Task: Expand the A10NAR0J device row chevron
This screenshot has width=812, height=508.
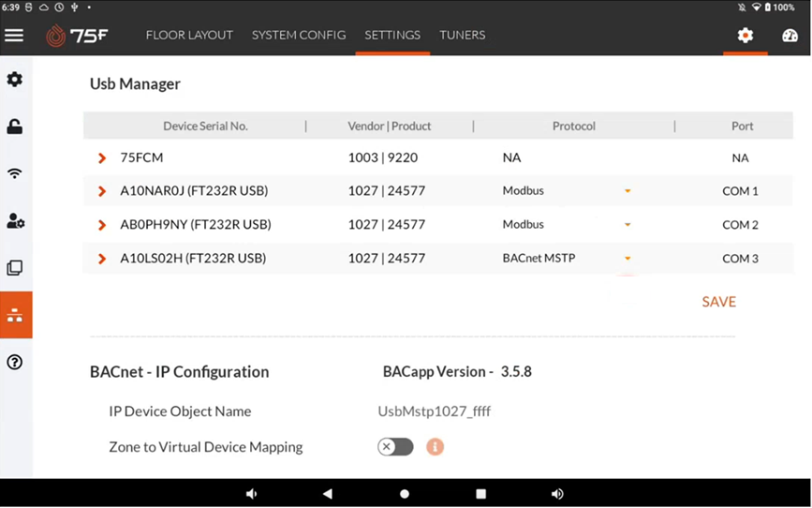Action: coord(102,191)
